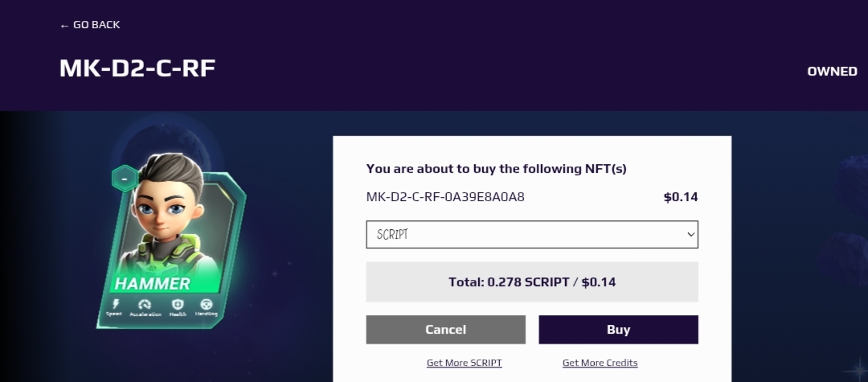Image resolution: width=868 pixels, height=382 pixels.
Task: Click the hexagon badge on Hammer card
Action: point(125,179)
